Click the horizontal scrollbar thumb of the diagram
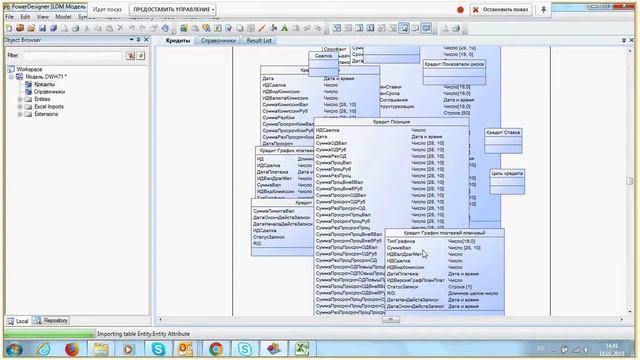 coord(390,320)
